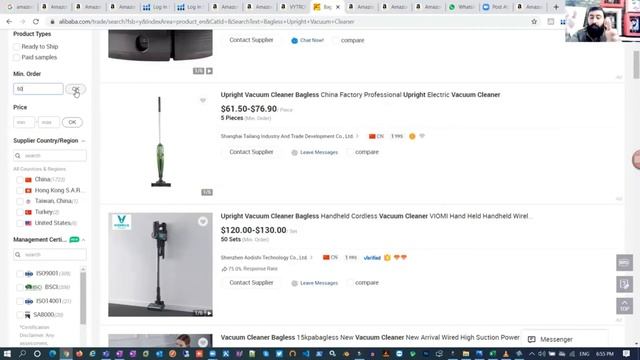Tick compare checkbox on top listing
Screen dimensions: 640x360
335,40
